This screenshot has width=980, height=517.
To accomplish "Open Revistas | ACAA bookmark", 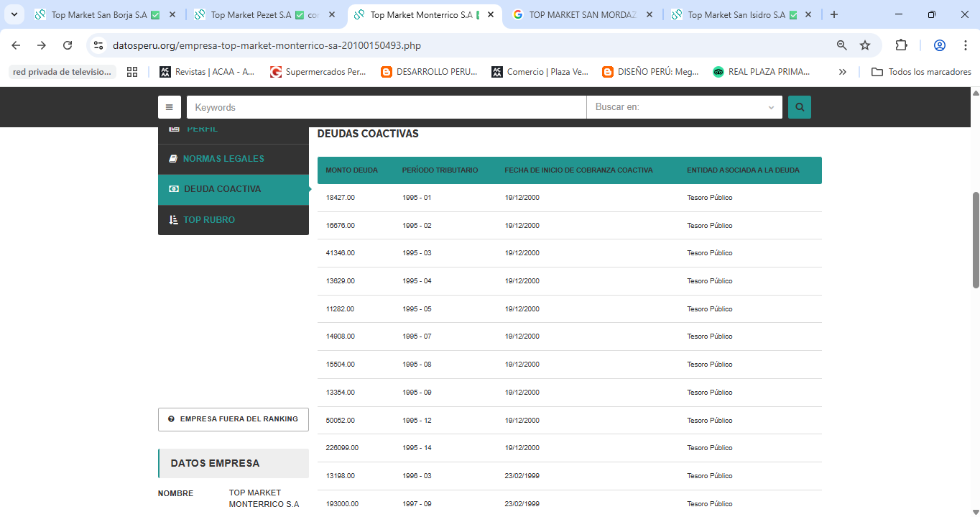I will pyautogui.click(x=208, y=72).
